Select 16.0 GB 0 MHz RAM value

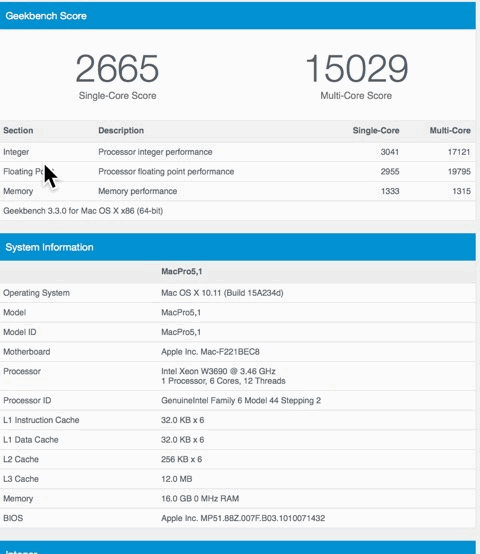click(x=200, y=499)
